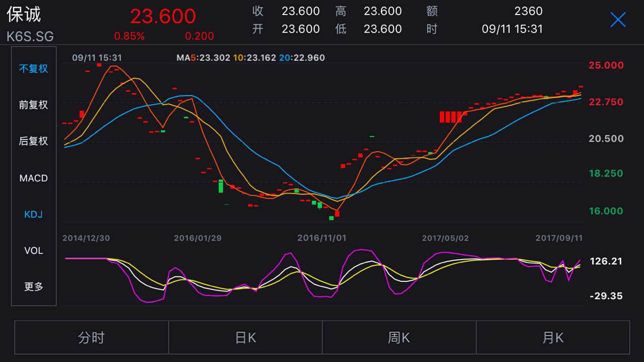Viewport: 644px width, 362px height.
Task: Select 后复权 adjustment mode
Action: [34, 141]
